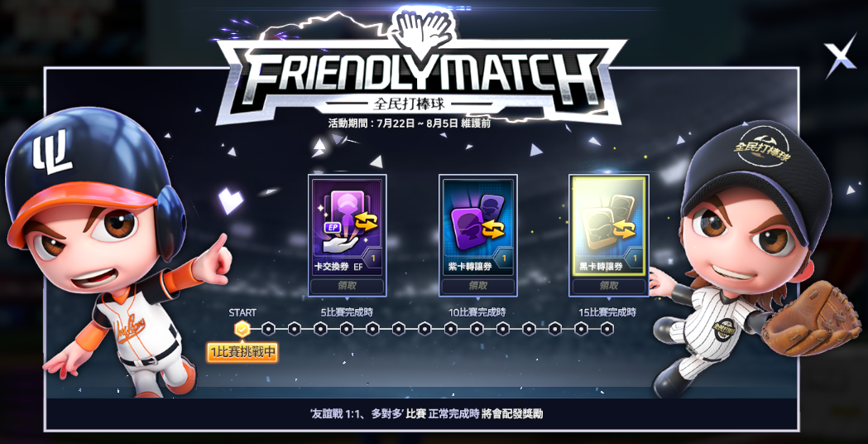Tap the 1比賽挑戰中 orange label
The image size is (868, 444).
pyautogui.click(x=242, y=352)
